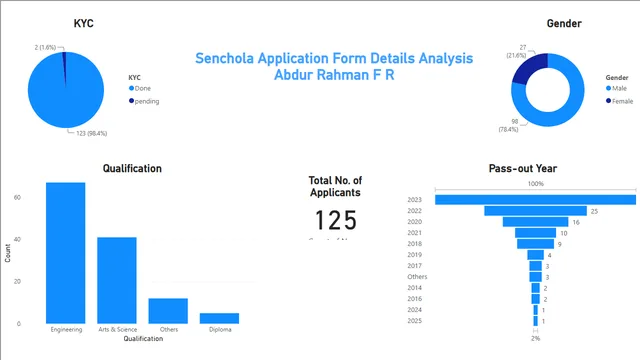Click the 98 (78.4%) data label
The image size is (640, 360).
(x=509, y=125)
